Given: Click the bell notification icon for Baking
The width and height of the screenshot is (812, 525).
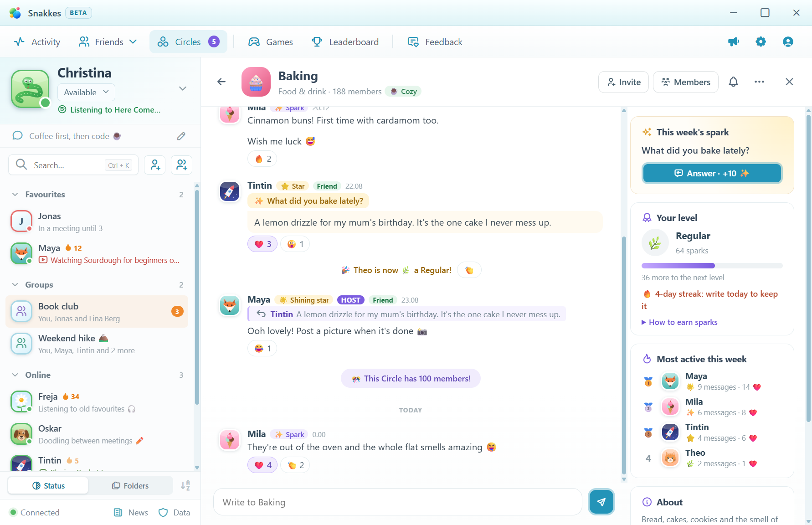Looking at the screenshot, I should (733, 82).
